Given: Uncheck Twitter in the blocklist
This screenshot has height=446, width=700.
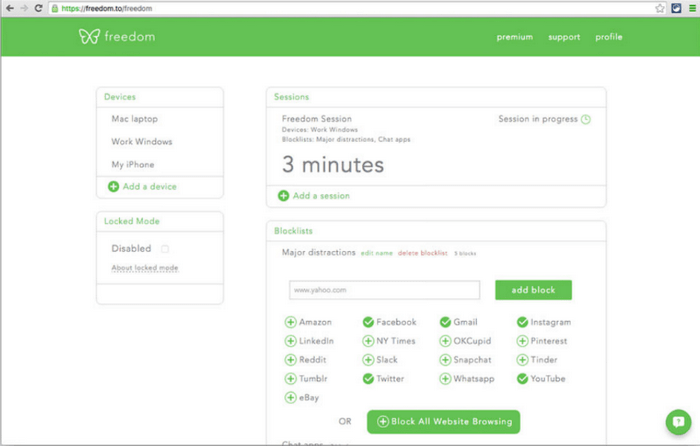Looking at the screenshot, I should [x=368, y=379].
